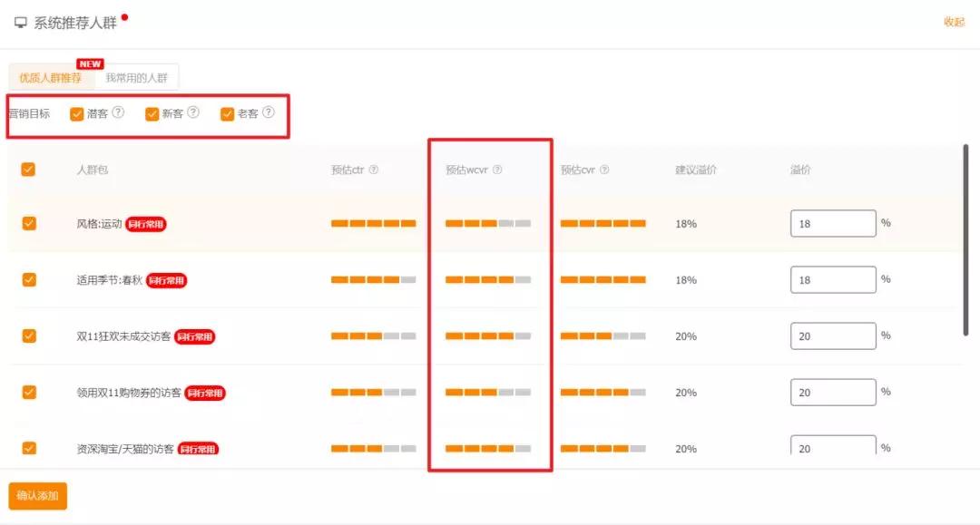Uncheck the 潜客 marketing target checkbox
Image resolution: width=980 pixels, height=525 pixels.
(x=77, y=113)
